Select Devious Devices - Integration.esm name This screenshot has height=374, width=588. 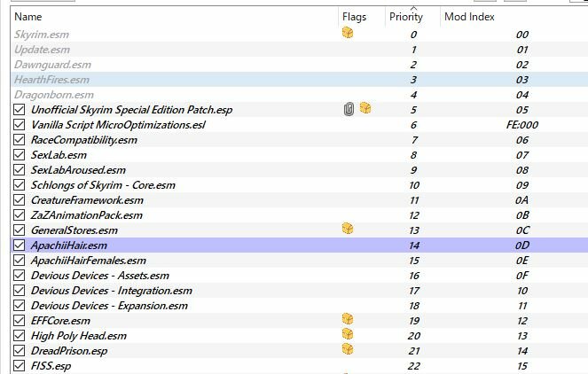pos(112,291)
